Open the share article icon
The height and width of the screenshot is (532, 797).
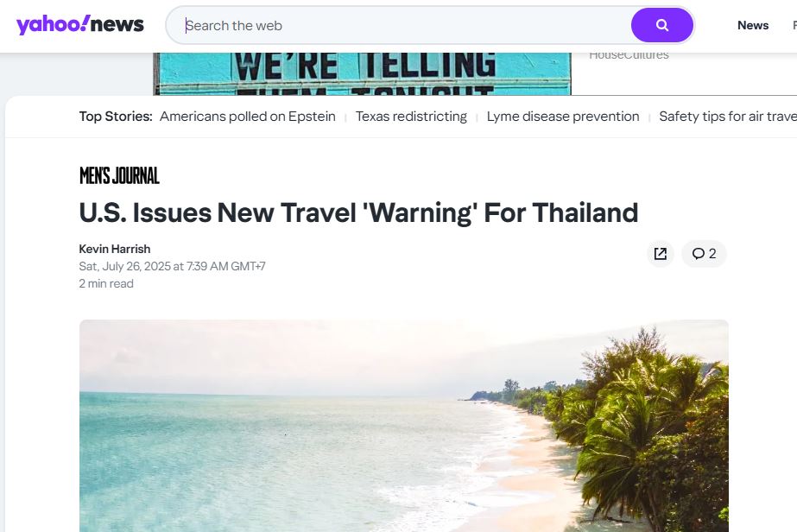pyautogui.click(x=661, y=254)
